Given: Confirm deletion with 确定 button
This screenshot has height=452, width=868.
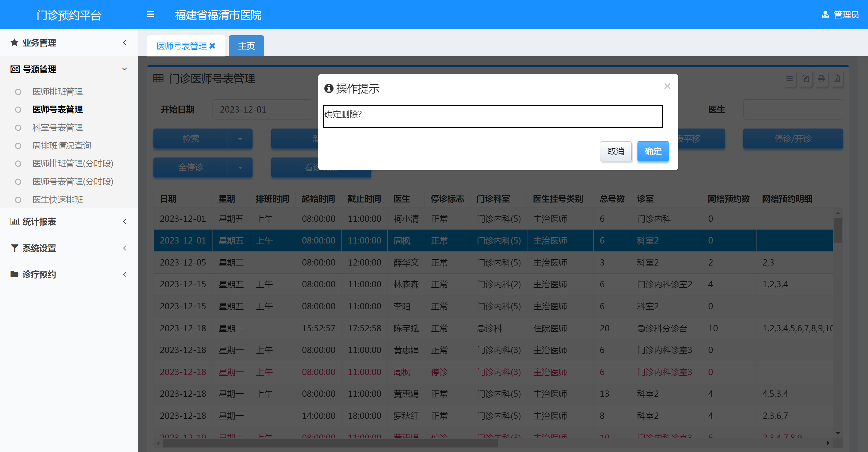Looking at the screenshot, I should coord(653,151).
